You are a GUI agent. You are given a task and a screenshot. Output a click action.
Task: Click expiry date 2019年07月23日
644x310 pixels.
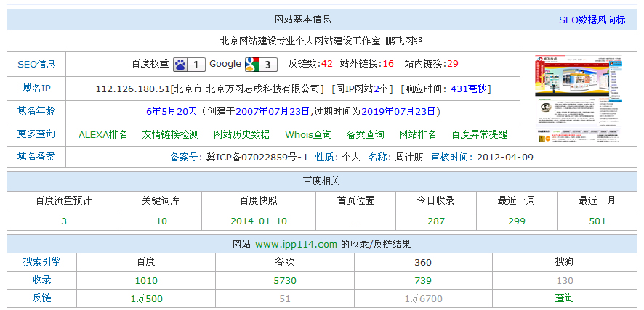tap(398, 112)
